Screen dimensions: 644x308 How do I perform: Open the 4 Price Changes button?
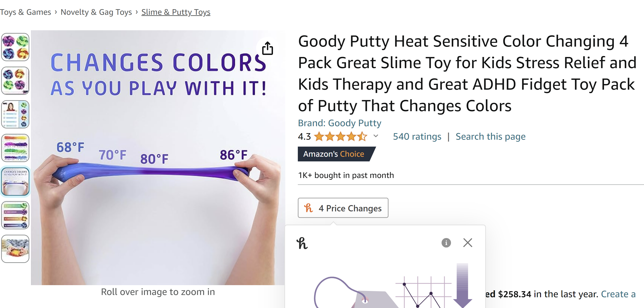(x=343, y=208)
